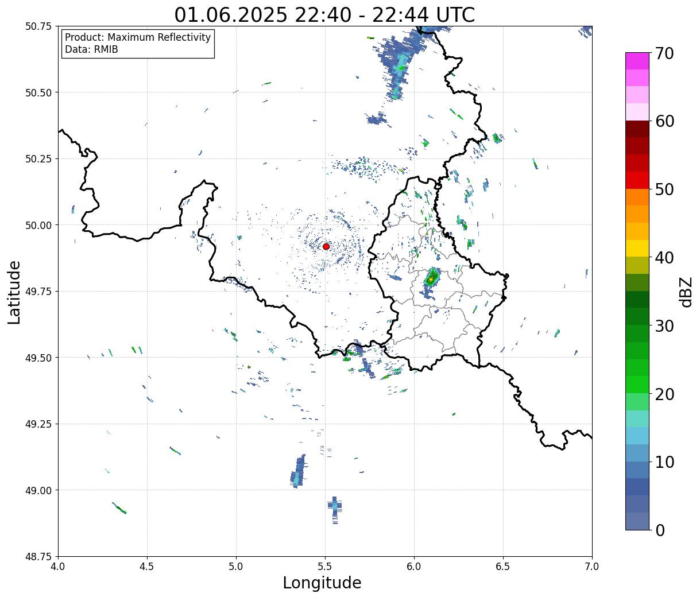Image resolution: width=700 pixels, height=597 pixels.
Task: Click the colorbar tick label 70
Action: coord(664,53)
